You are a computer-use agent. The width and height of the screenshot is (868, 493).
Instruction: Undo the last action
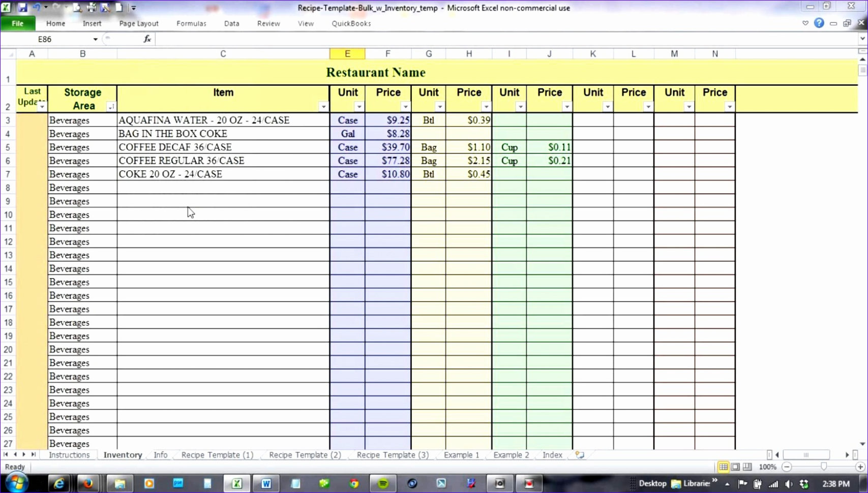(x=36, y=7)
